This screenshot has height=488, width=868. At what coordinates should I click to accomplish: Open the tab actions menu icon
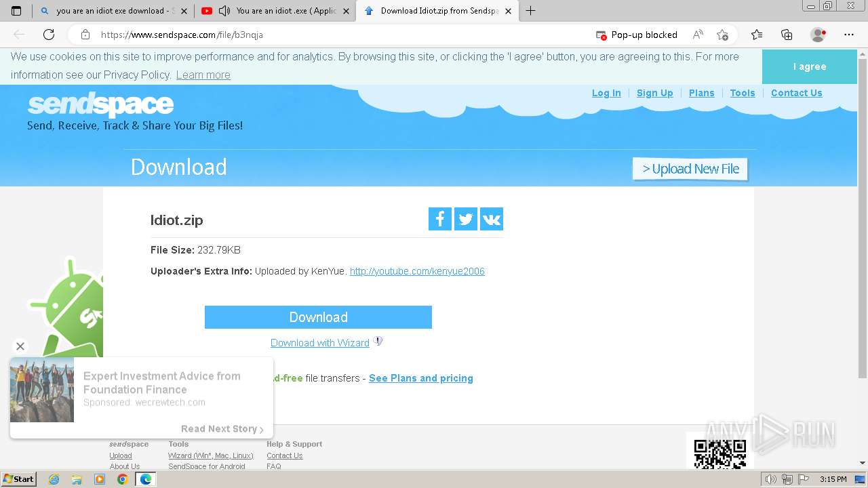tap(16, 11)
